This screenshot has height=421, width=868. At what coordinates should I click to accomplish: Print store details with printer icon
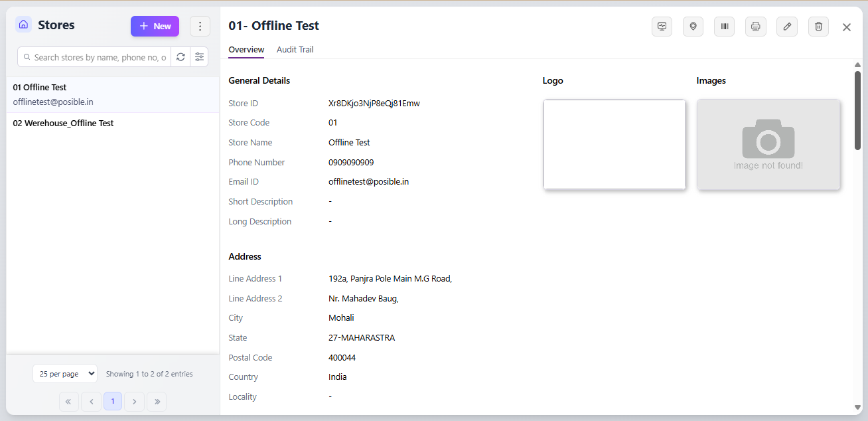click(x=755, y=27)
